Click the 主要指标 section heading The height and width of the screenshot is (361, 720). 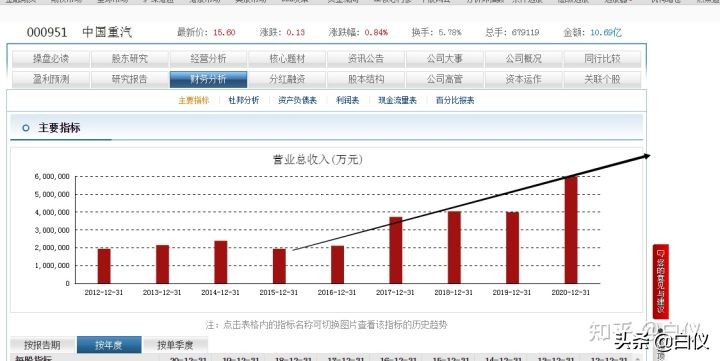point(59,128)
